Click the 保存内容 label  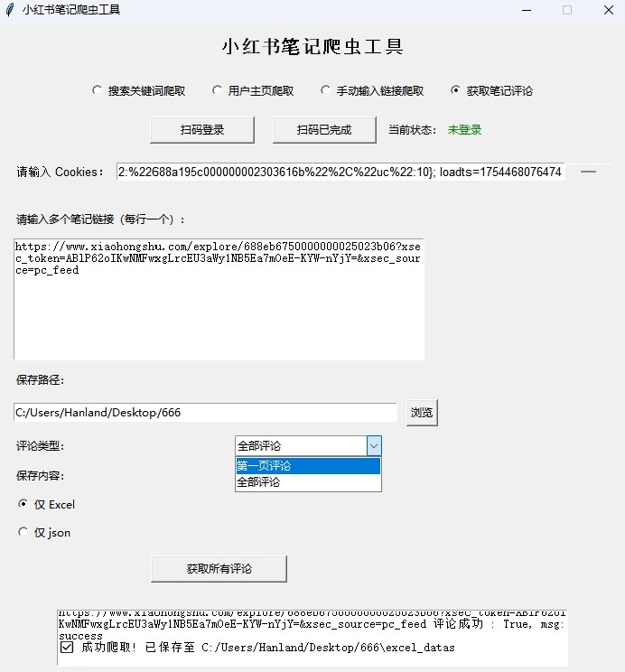coord(40,476)
